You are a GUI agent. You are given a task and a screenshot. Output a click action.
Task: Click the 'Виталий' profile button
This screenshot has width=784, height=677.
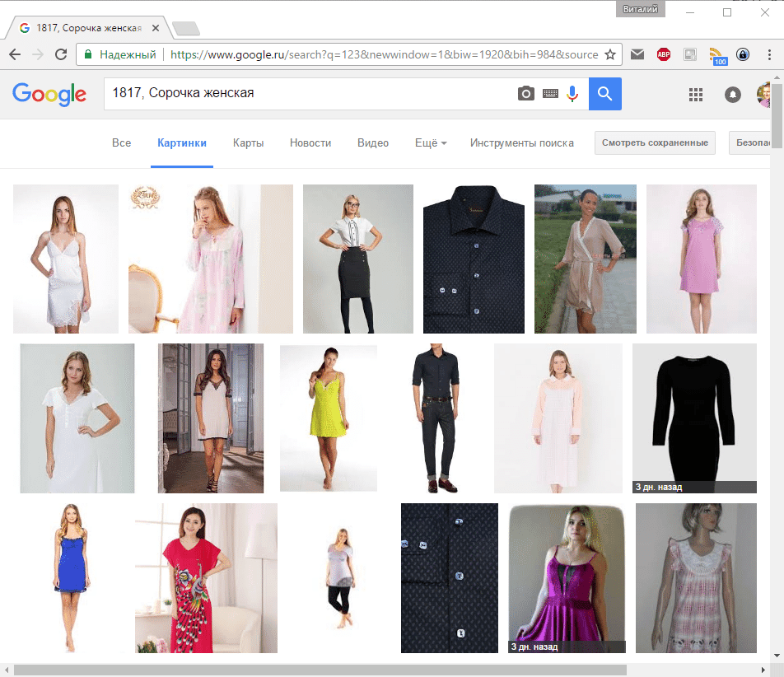click(x=641, y=9)
